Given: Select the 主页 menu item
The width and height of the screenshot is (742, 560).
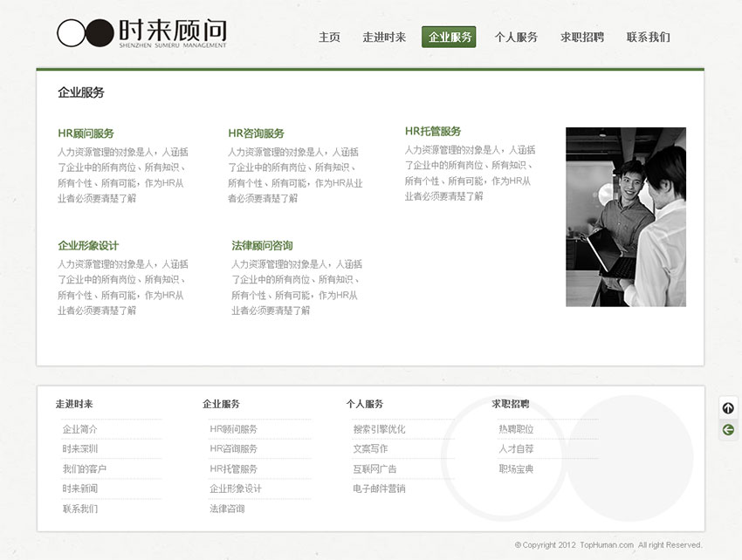Looking at the screenshot, I should click(329, 38).
